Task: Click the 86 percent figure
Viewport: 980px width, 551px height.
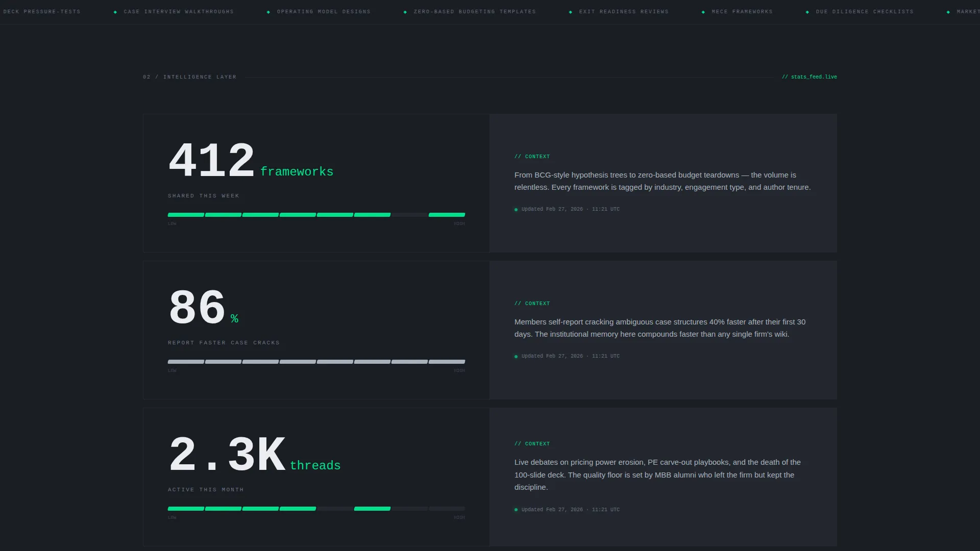Action: 197,308
